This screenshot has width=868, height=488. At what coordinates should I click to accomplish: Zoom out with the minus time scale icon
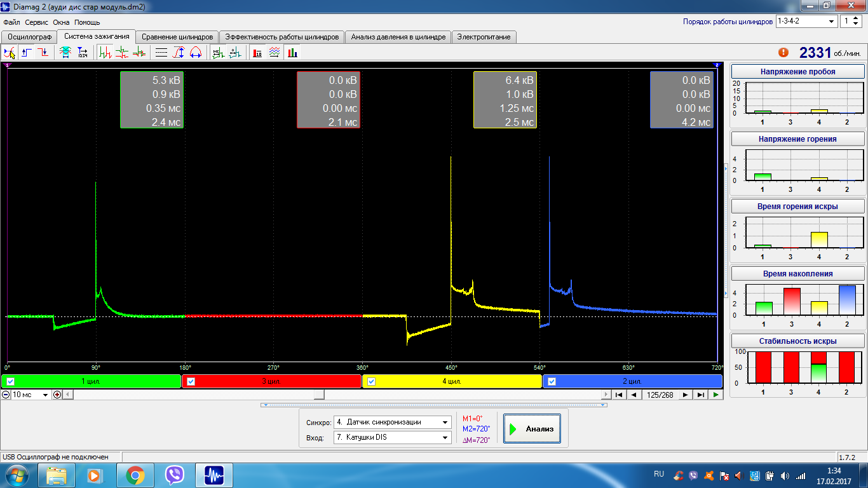coord(6,395)
